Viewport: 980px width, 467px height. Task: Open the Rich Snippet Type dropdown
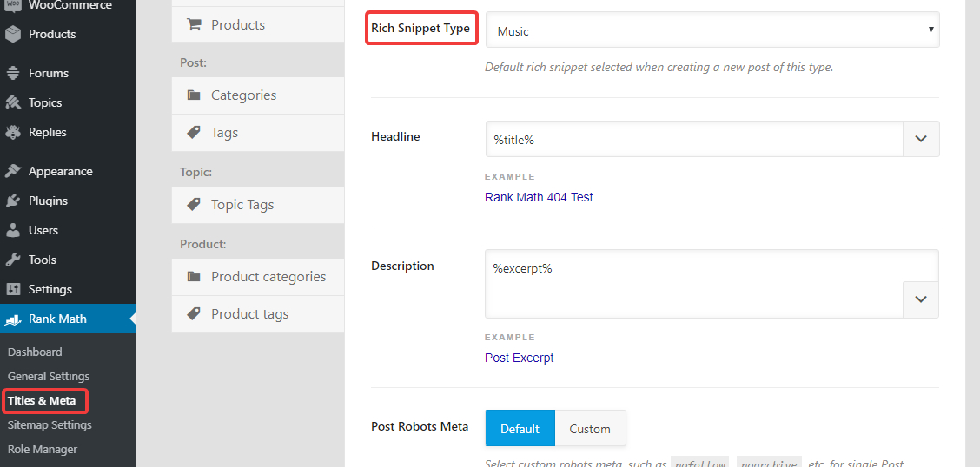[x=712, y=30]
